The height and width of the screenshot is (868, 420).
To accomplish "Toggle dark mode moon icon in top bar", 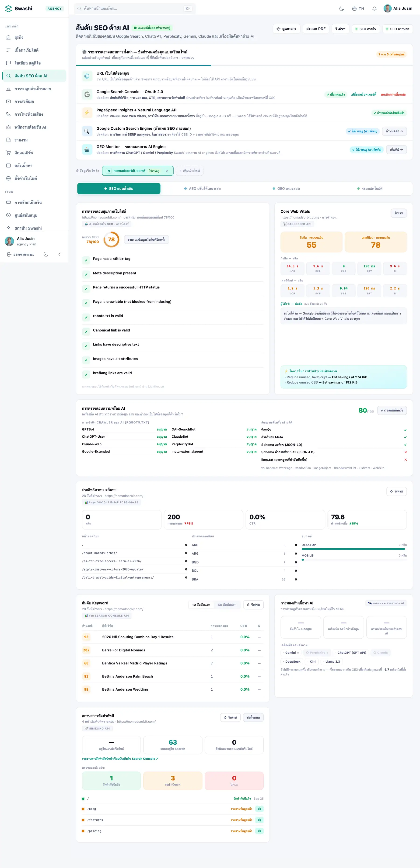I will [x=341, y=9].
